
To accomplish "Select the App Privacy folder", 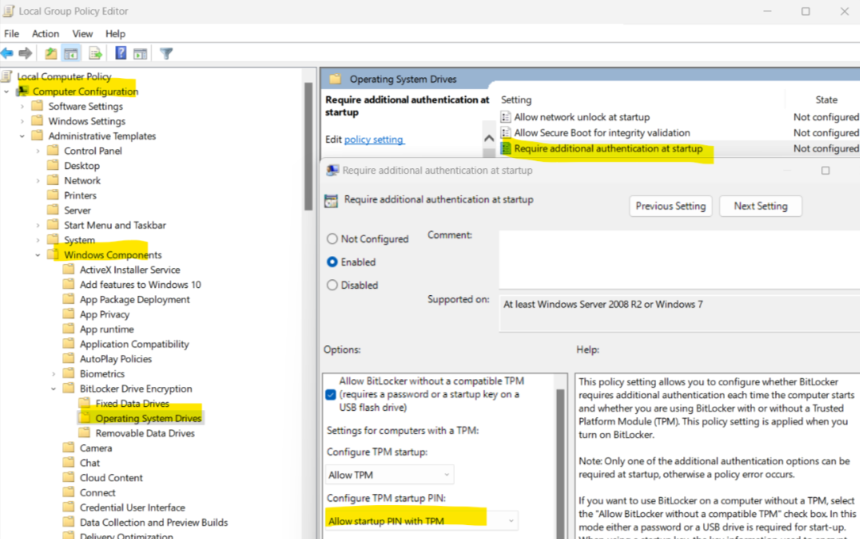I will click(x=104, y=314).
